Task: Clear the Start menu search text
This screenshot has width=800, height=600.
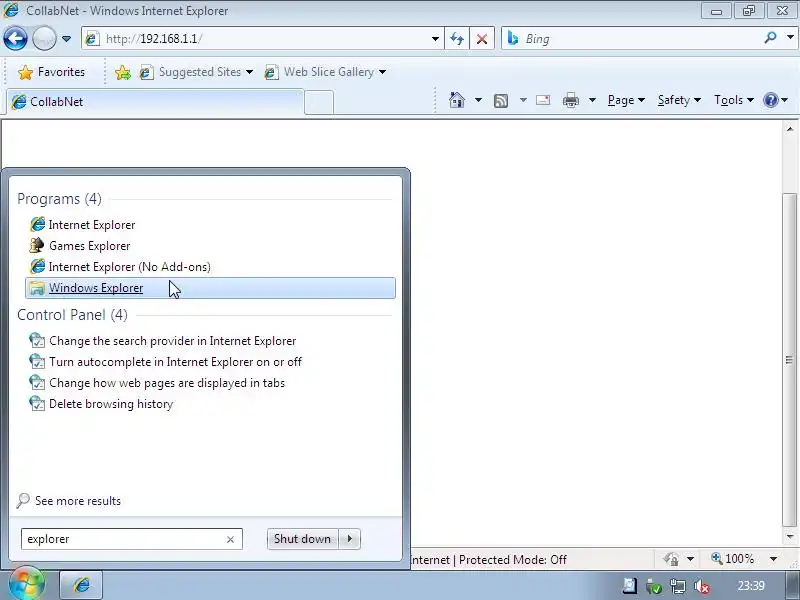Action: (x=230, y=539)
